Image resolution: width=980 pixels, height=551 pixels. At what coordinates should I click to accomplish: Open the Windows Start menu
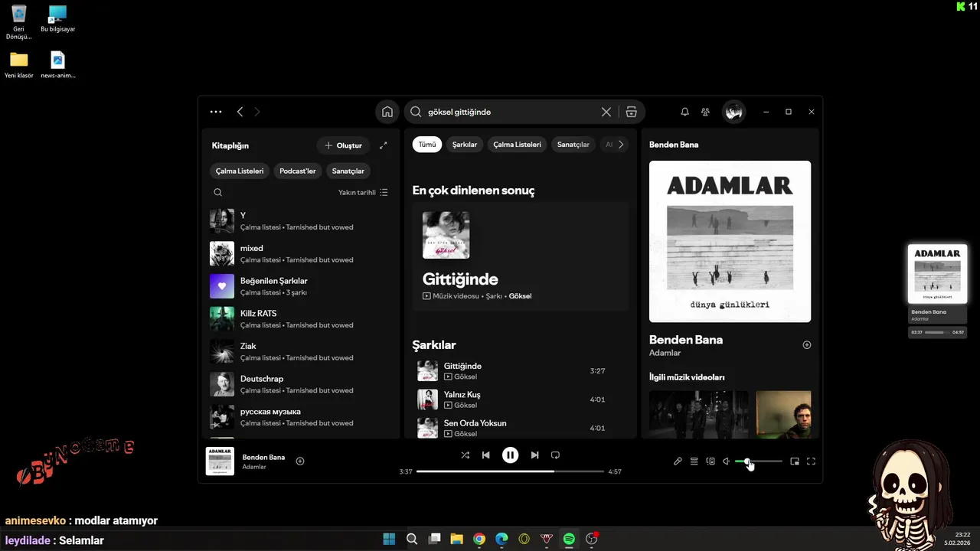click(389, 539)
